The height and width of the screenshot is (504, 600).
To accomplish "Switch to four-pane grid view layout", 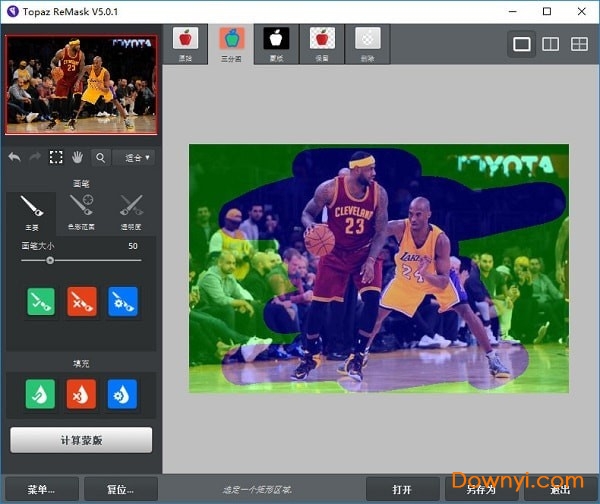I will [x=578, y=44].
